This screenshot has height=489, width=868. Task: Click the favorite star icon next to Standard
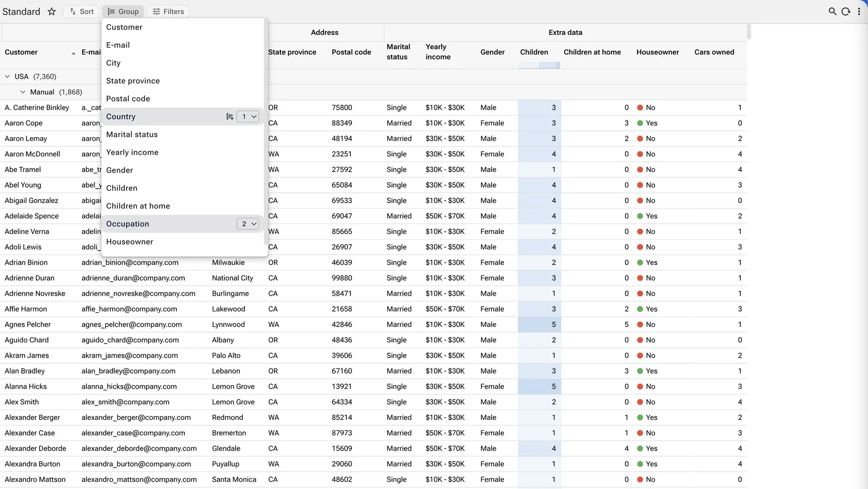tap(51, 11)
